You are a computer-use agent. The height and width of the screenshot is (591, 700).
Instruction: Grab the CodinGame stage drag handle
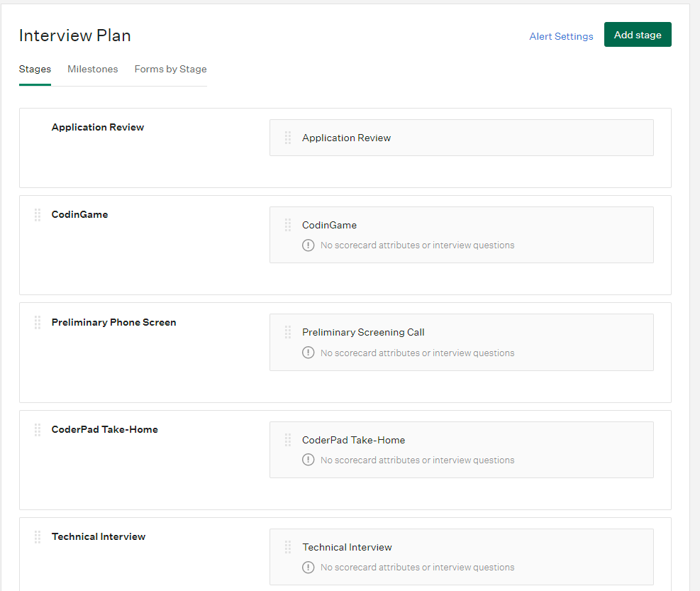tap(37, 214)
